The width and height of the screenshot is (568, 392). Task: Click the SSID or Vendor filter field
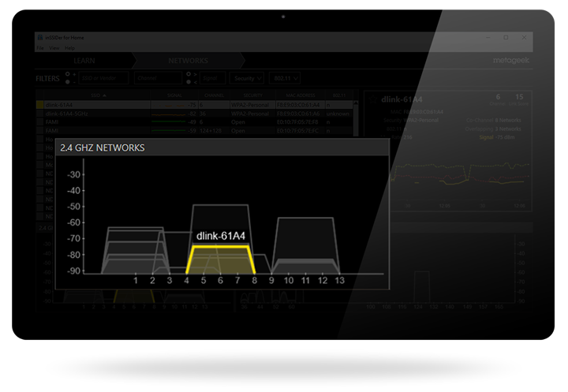click(103, 78)
